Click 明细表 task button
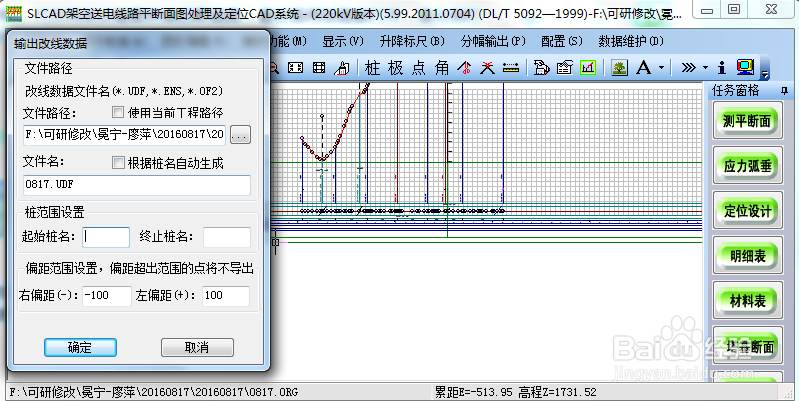 point(748,256)
